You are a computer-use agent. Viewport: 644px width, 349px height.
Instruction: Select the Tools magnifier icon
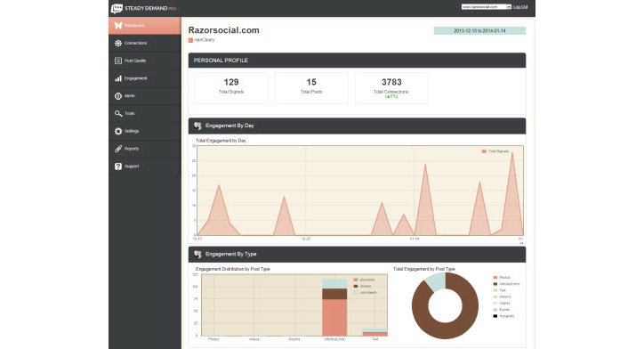pos(118,113)
